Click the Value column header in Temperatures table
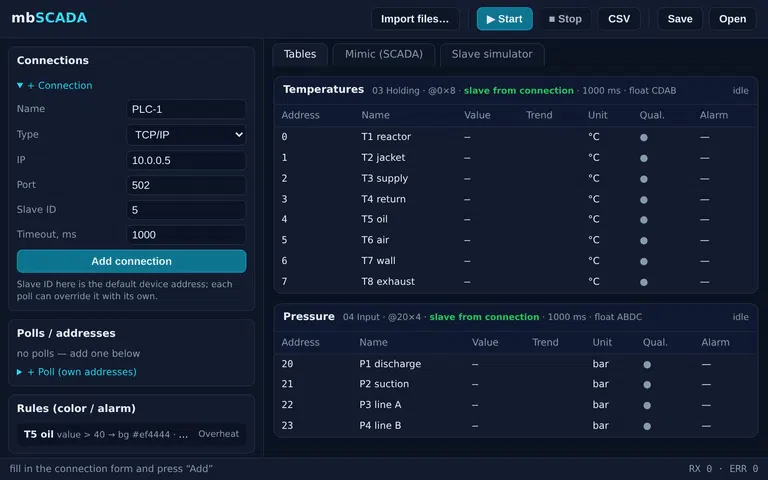768x480 pixels. pos(477,115)
